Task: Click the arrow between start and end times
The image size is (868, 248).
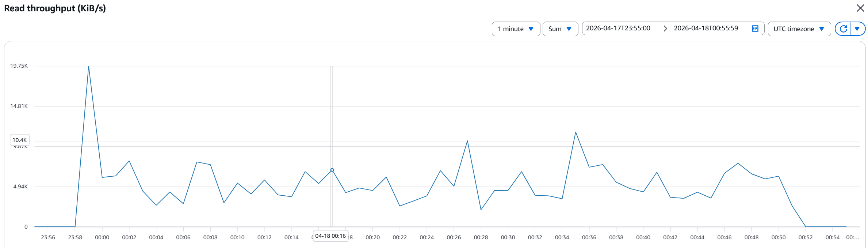Action: (665, 29)
